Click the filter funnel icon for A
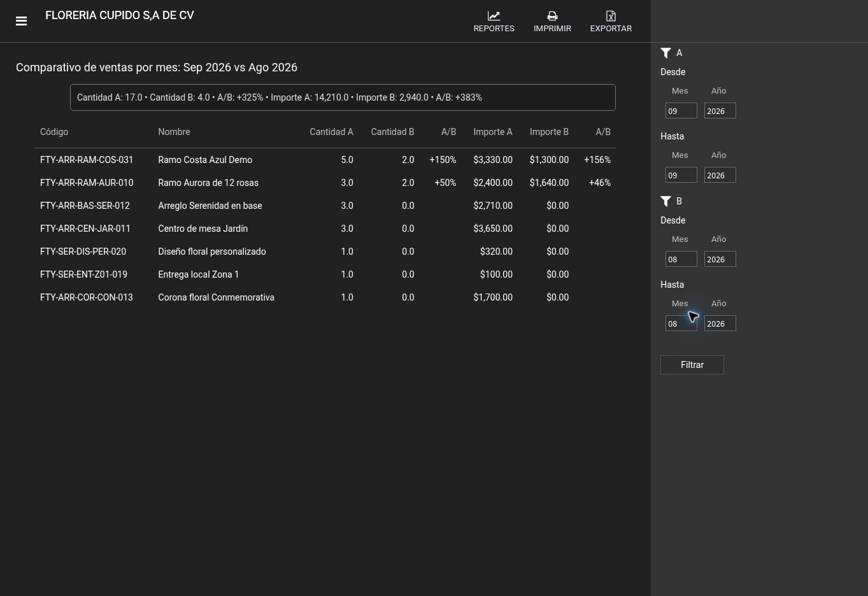 point(666,53)
